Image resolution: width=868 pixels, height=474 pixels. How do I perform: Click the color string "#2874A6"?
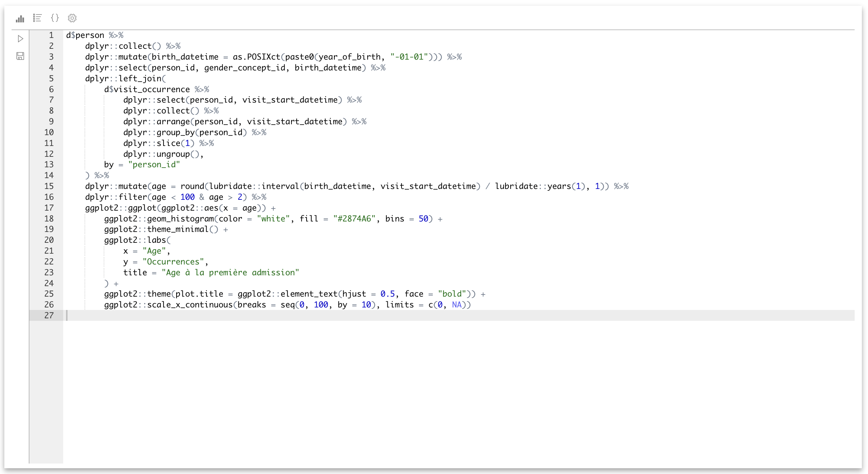[354, 219]
